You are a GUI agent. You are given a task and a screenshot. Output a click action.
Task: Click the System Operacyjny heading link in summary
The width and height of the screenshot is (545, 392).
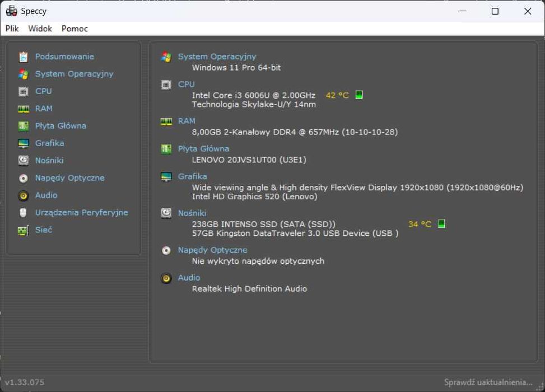click(x=217, y=57)
